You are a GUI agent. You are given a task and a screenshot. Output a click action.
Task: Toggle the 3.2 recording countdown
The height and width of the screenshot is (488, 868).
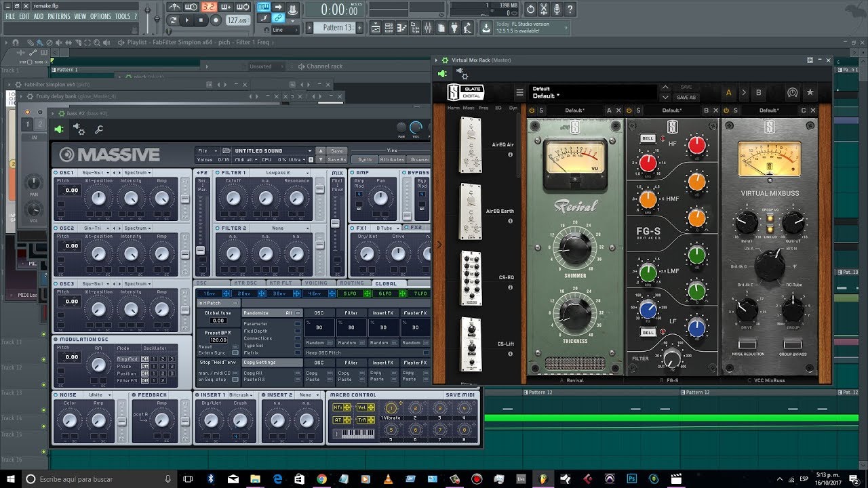[x=209, y=7]
